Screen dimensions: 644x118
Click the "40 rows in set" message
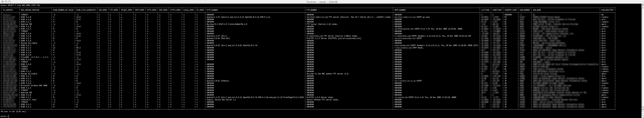coord(13,111)
